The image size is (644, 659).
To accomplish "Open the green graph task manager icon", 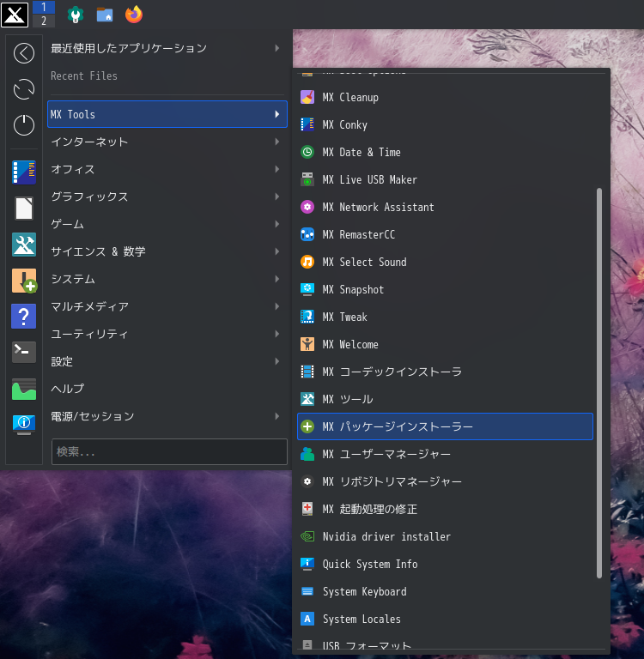I will coord(24,390).
